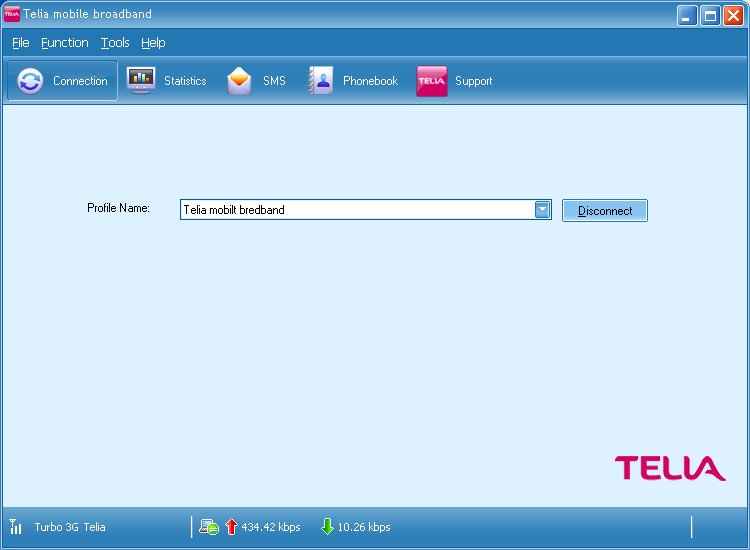750x550 pixels.
Task: Select the Connection tab label
Action: (x=80, y=81)
